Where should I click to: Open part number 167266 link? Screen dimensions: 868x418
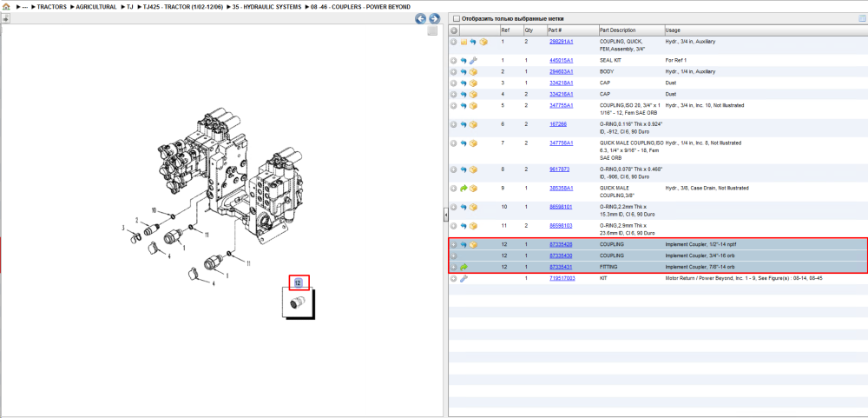click(x=557, y=124)
